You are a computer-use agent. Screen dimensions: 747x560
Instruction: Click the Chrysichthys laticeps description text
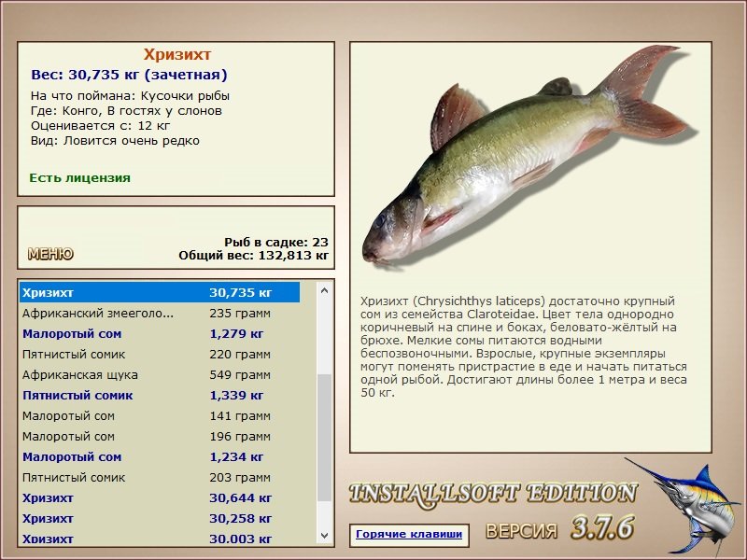(524, 347)
